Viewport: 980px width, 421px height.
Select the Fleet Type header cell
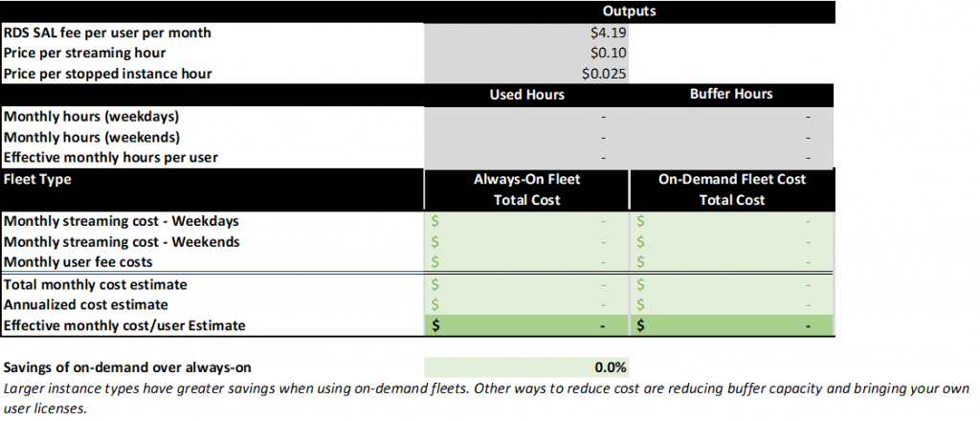212,189
